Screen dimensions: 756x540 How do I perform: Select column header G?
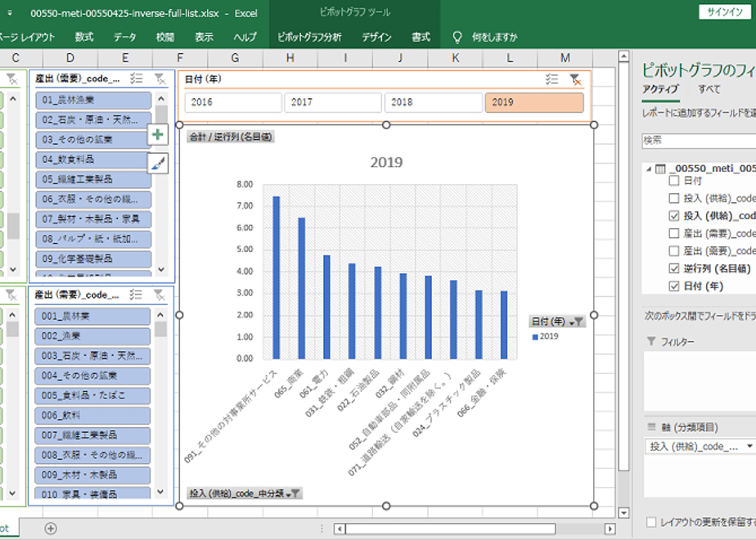pyautogui.click(x=236, y=58)
